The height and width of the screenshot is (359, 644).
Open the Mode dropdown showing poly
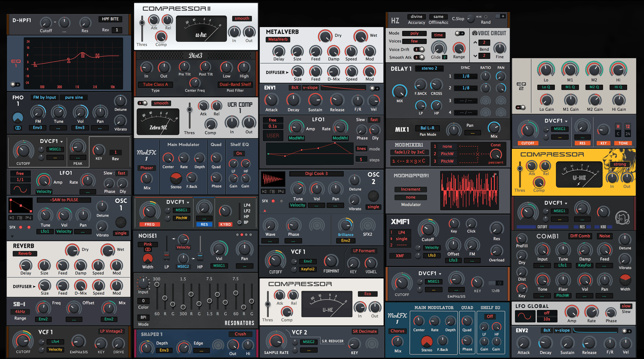pyautogui.click(x=414, y=33)
